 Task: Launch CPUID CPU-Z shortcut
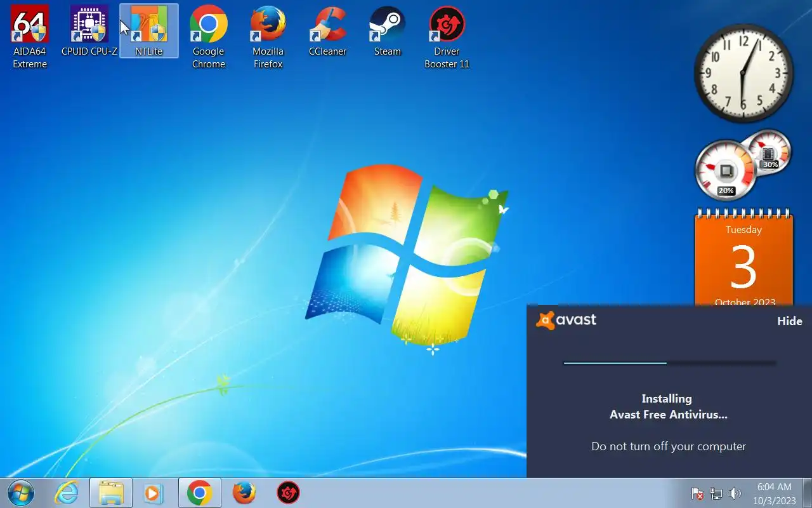(89, 32)
